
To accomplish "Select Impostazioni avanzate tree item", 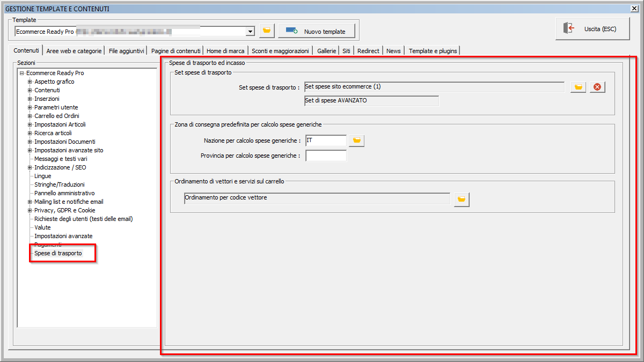I will pyautogui.click(x=63, y=237).
